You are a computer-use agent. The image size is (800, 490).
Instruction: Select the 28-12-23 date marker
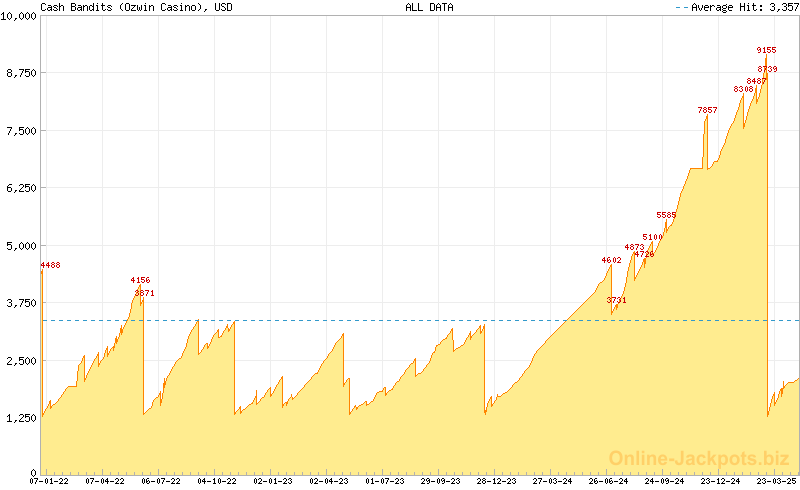(496, 481)
